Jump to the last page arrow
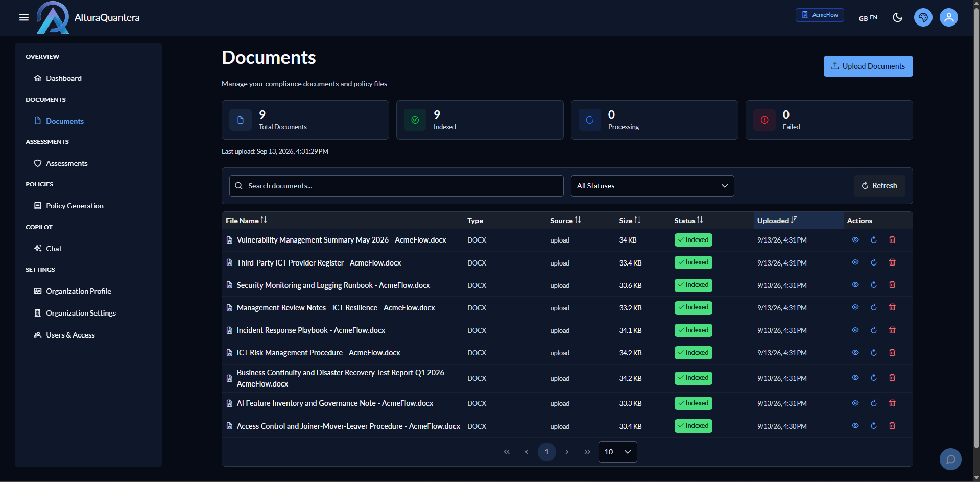The width and height of the screenshot is (980, 482). tap(587, 452)
